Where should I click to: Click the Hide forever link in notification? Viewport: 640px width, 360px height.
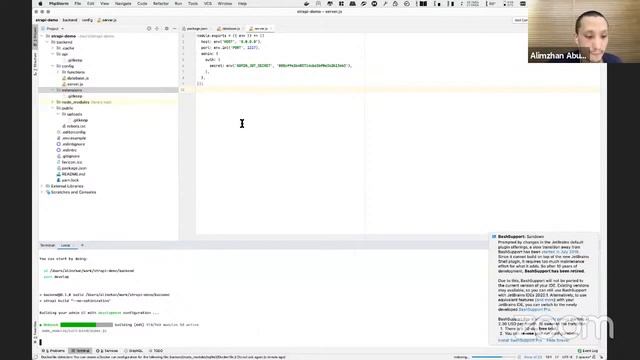click(558, 340)
